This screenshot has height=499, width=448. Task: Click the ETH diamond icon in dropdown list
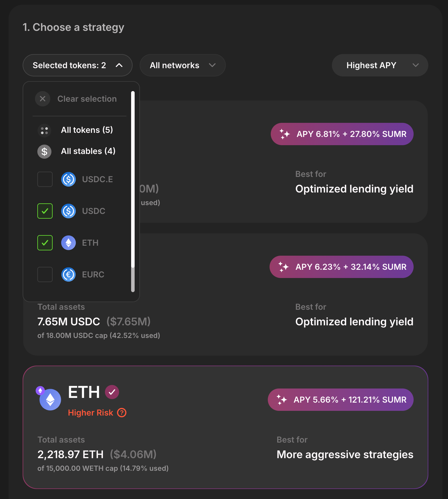coord(68,243)
